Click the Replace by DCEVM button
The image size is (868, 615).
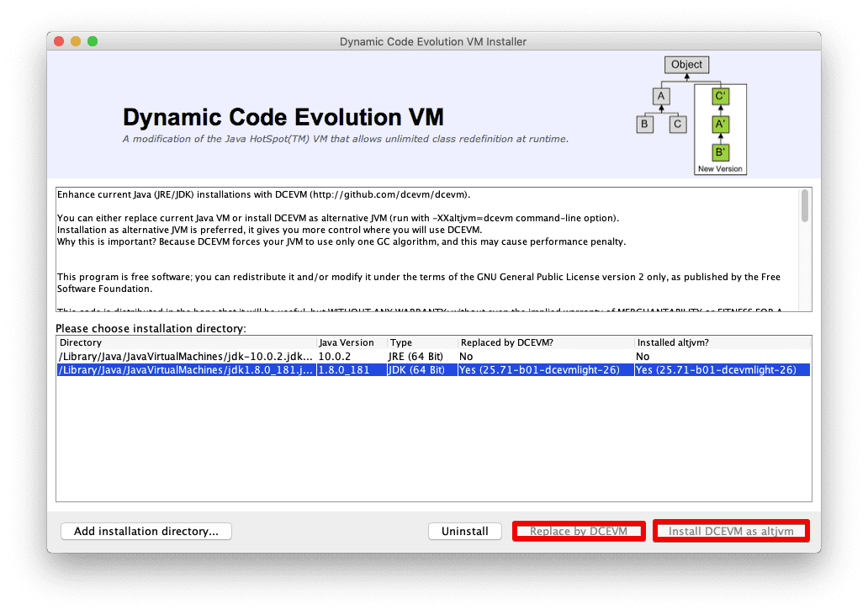click(x=578, y=530)
